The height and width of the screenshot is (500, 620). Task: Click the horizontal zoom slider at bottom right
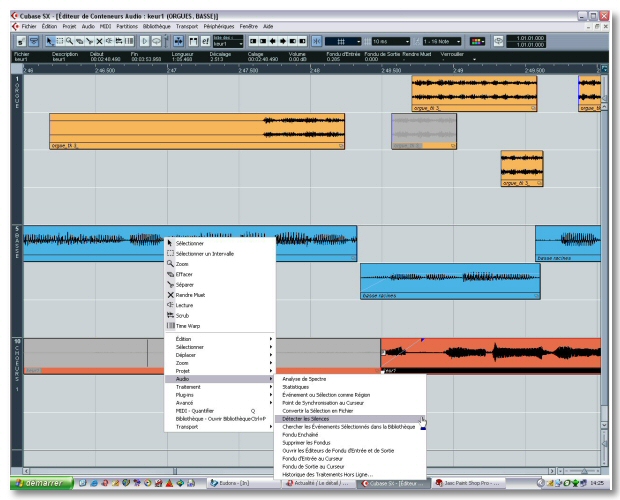tap(584, 471)
